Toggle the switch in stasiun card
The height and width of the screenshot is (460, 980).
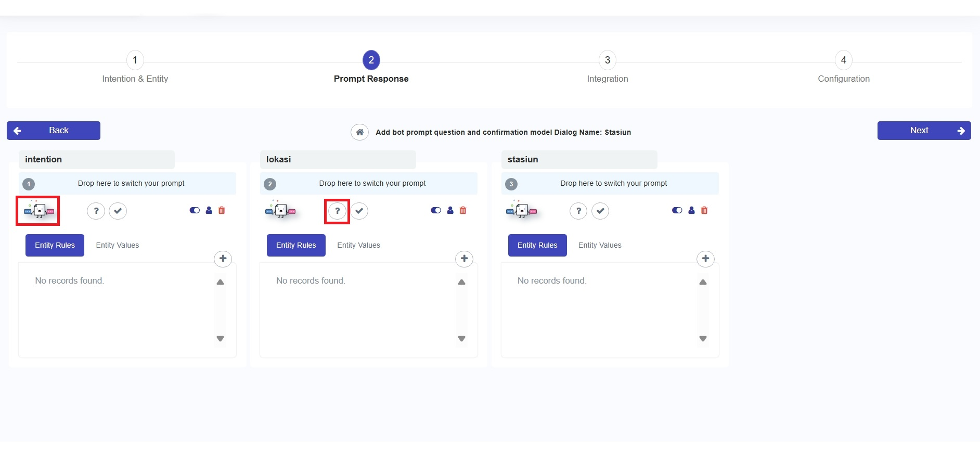point(677,210)
